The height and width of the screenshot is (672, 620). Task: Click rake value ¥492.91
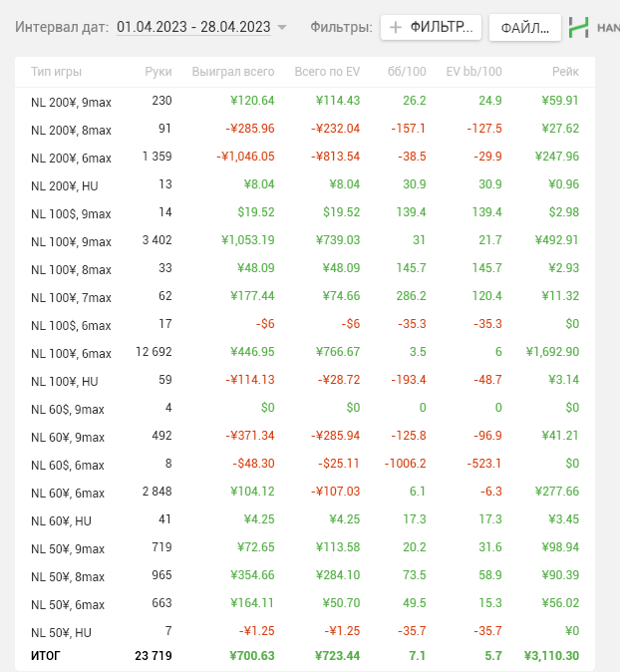click(557, 240)
